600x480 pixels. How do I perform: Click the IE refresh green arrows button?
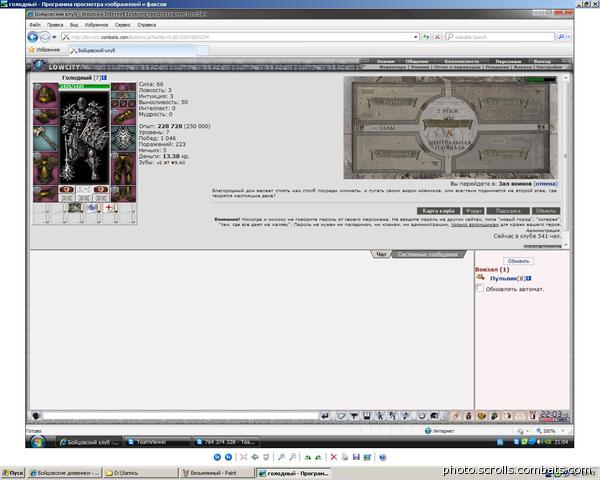tap(426, 37)
